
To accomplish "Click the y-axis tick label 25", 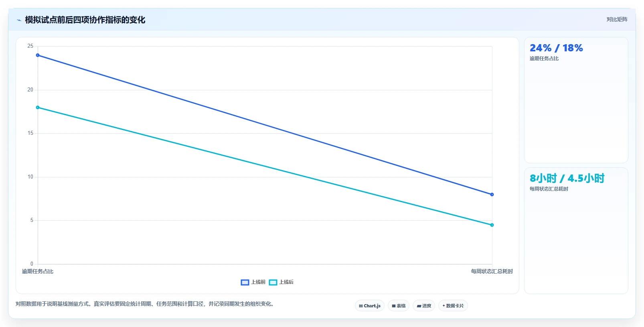I will click(x=30, y=46).
